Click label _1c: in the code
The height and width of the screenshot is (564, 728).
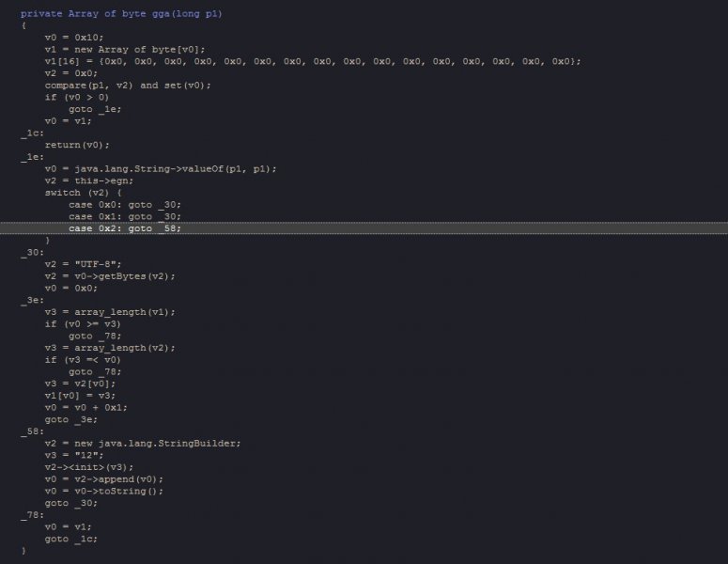(x=32, y=133)
